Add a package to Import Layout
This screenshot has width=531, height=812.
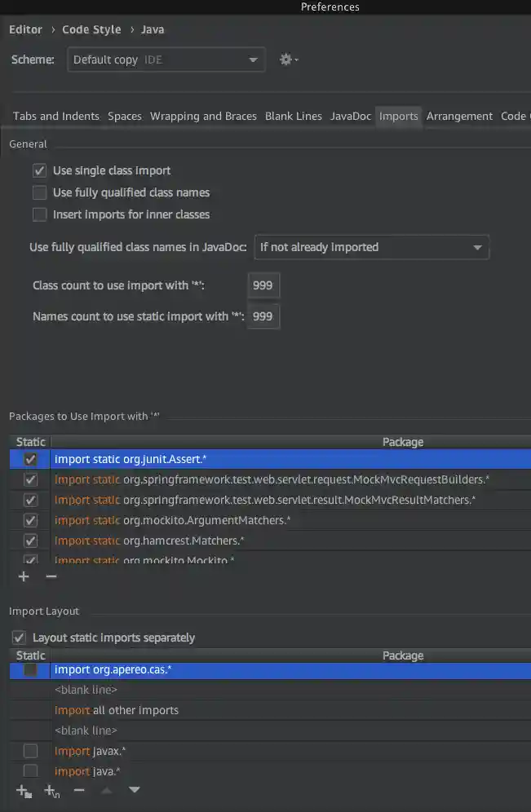click(x=24, y=790)
